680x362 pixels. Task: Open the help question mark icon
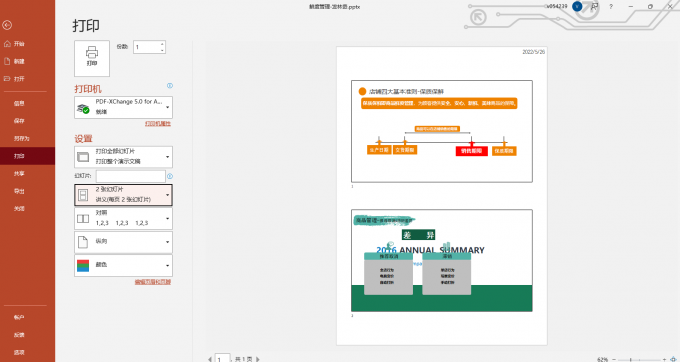(x=611, y=7)
